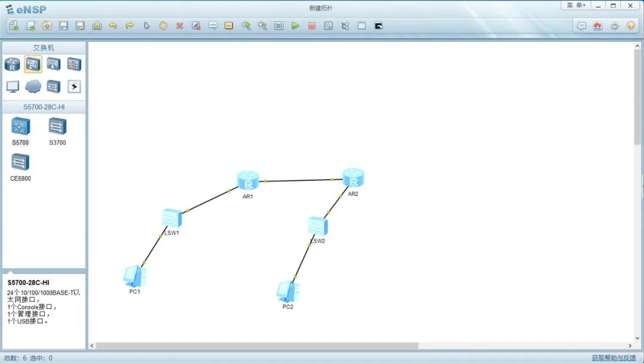Open the settings gear icon
Image resolution: width=644 pixels, height=363 pixels.
click(614, 26)
